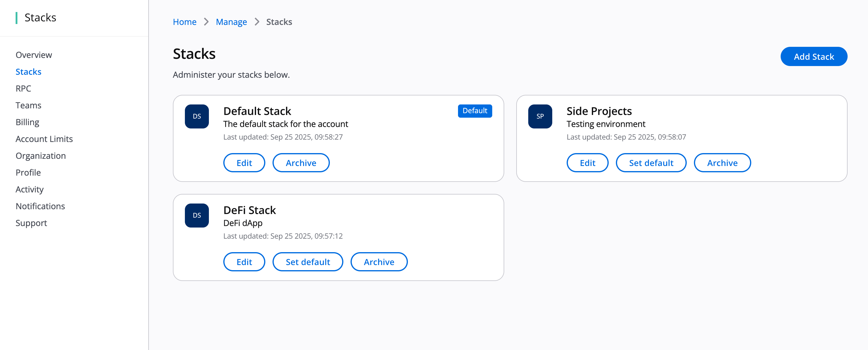Click the DeFi Stack DS avatar icon
Image resolution: width=868 pixels, height=350 pixels.
point(197,216)
